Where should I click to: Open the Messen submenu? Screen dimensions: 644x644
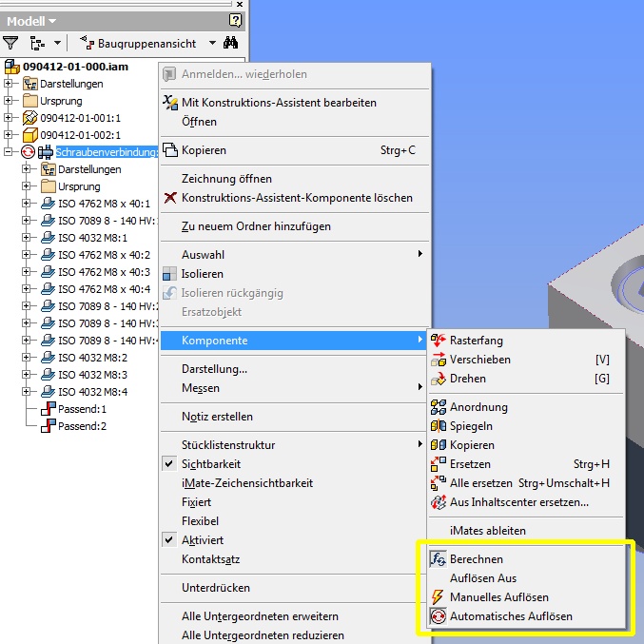[294, 388]
